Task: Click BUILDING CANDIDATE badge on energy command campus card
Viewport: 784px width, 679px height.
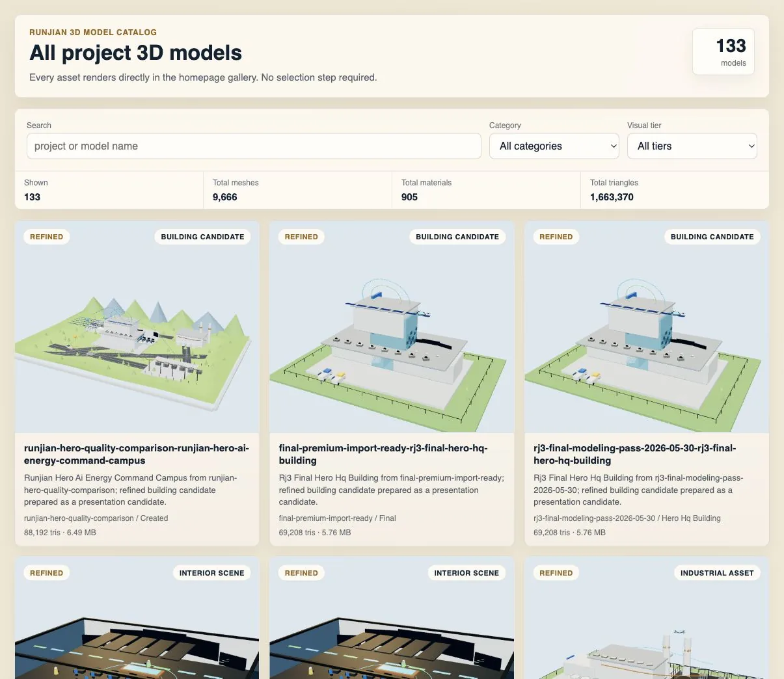Action: point(202,237)
